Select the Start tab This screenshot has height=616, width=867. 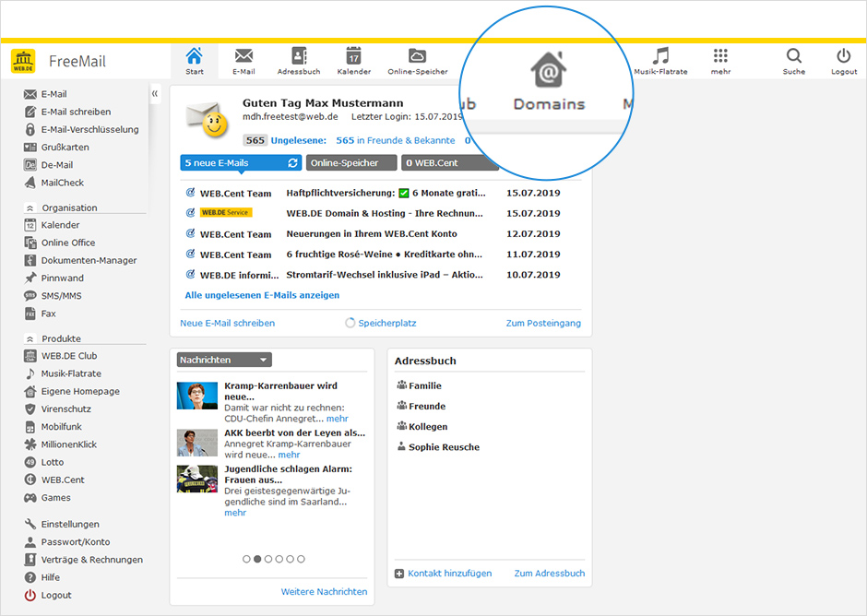click(x=194, y=61)
